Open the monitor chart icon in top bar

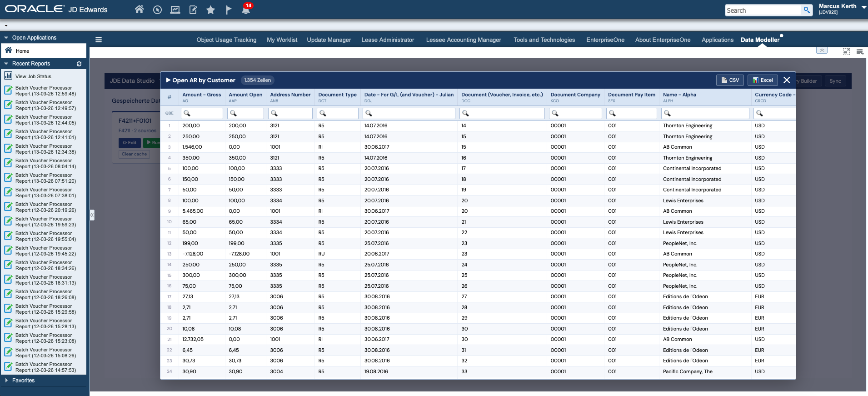[x=175, y=10]
